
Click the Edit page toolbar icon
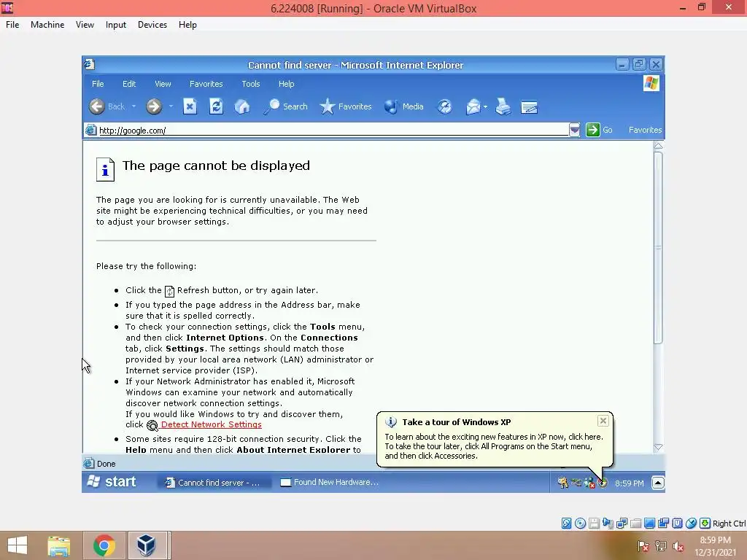coord(529,107)
